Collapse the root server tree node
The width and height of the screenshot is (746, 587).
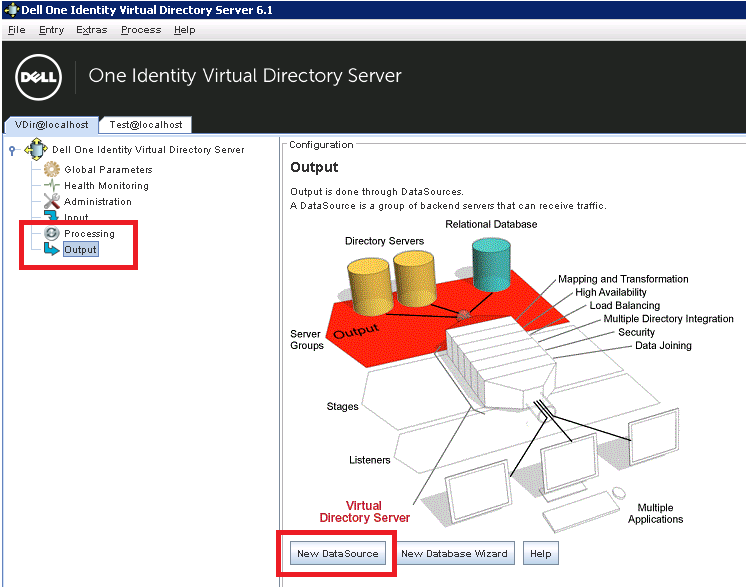12,150
